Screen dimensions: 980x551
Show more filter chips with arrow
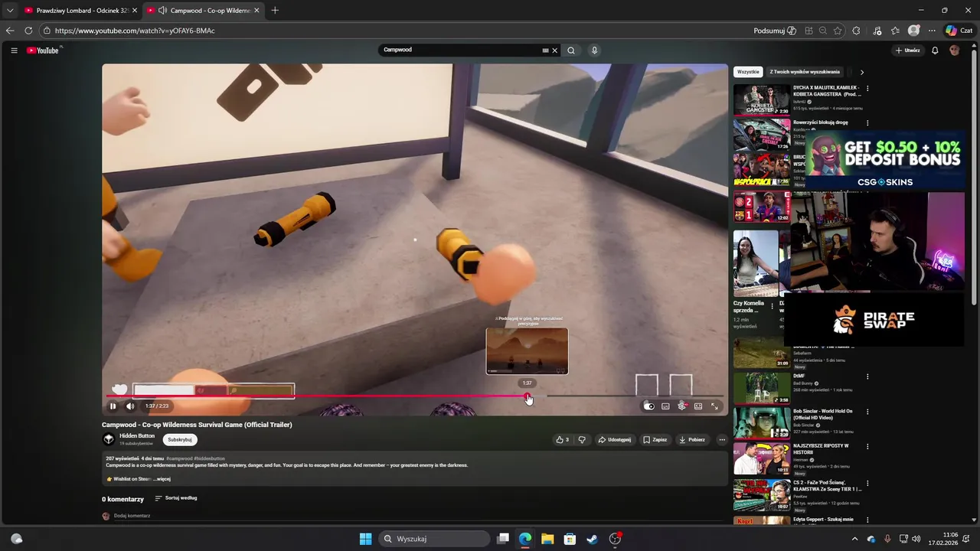(861, 72)
